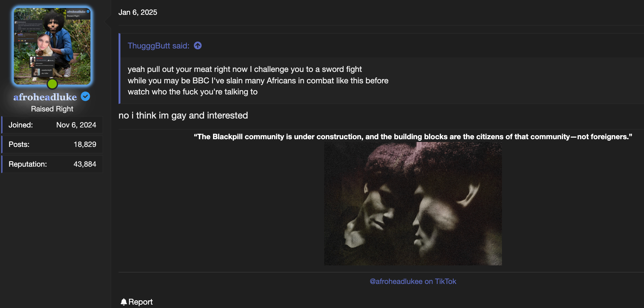
Task: Click the blue verified badge next to afroheadluke
Action: [x=86, y=97]
